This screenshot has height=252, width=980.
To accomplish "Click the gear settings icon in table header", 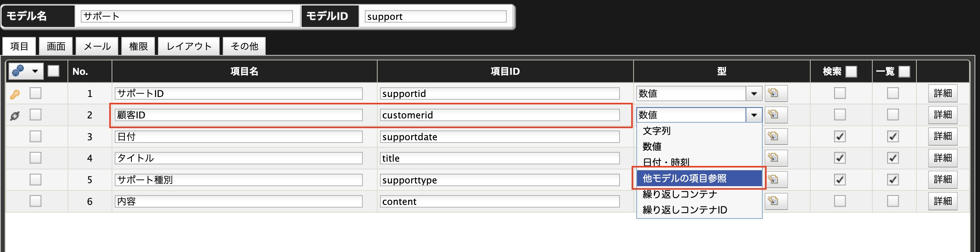I will coord(18,71).
